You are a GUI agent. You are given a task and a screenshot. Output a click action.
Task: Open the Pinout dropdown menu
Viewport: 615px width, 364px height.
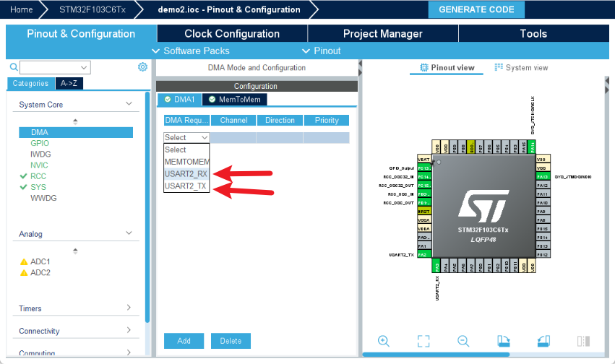(x=321, y=51)
